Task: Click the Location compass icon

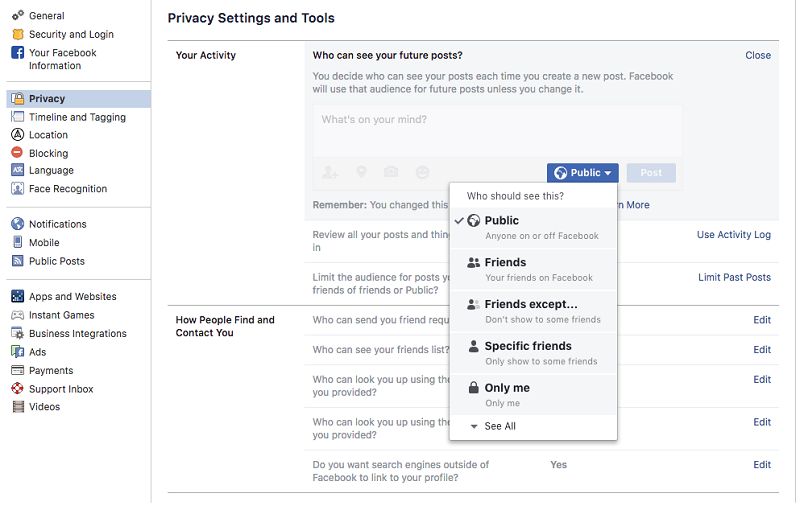Action: (18, 135)
